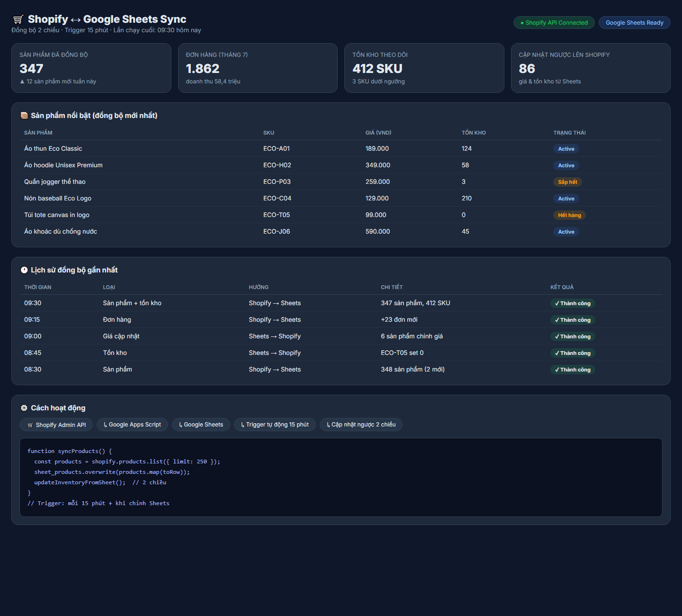Select product Nón baseball Eco Logo
Screen dimensions: 682x616
point(58,199)
